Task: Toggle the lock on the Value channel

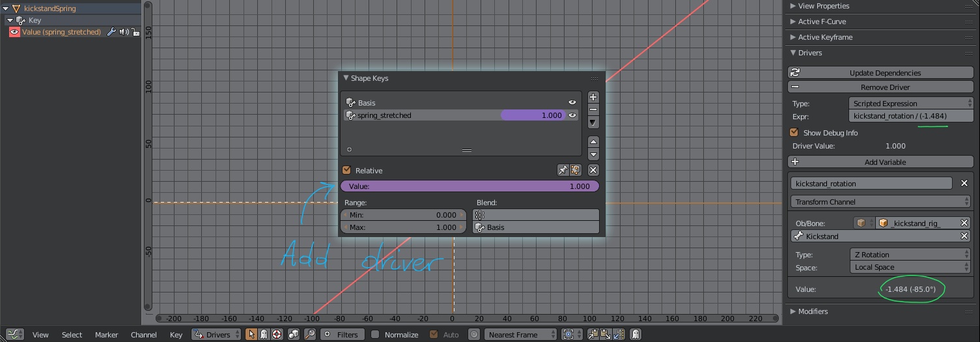Action: tap(135, 32)
